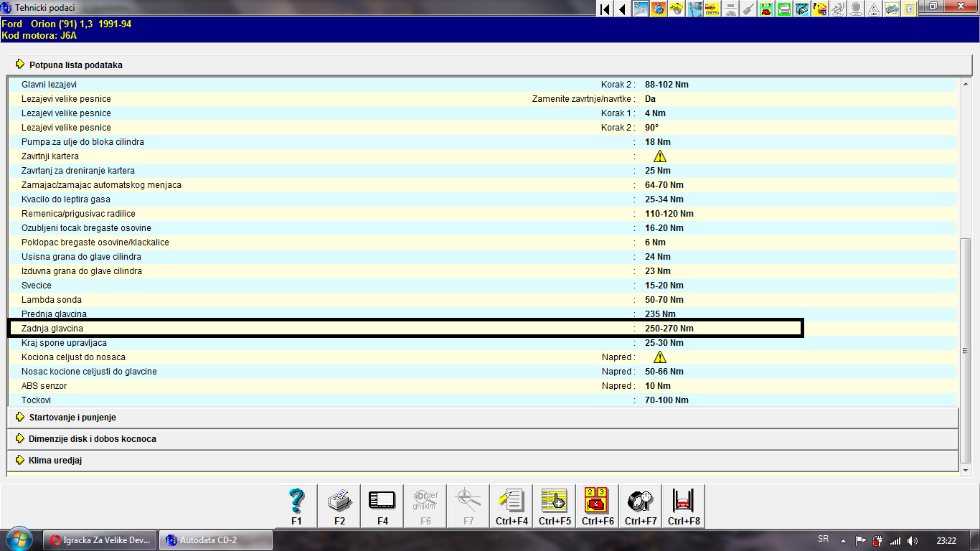Switch to Igracka Za Velike Dev taskbar window
This screenshot has width=980, height=551.
tap(100, 540)
